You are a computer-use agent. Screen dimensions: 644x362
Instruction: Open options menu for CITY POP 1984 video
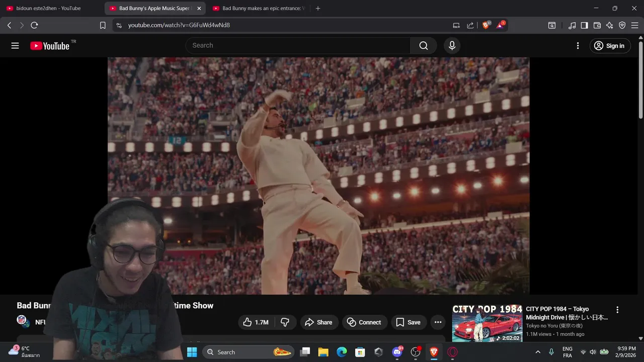pos(617,310)
